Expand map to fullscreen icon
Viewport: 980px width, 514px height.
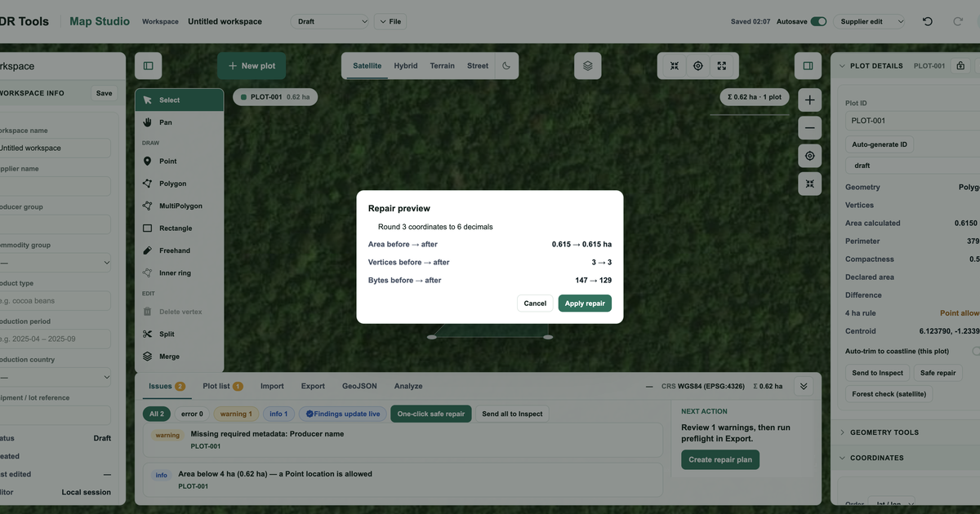pyautogui.click(x=722, y=66)
